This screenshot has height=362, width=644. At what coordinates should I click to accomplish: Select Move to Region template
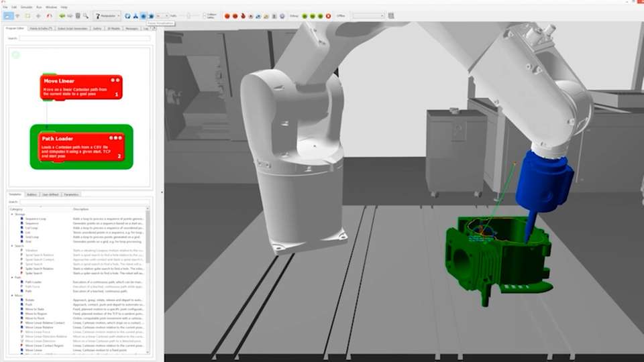(x=35, y=314)
